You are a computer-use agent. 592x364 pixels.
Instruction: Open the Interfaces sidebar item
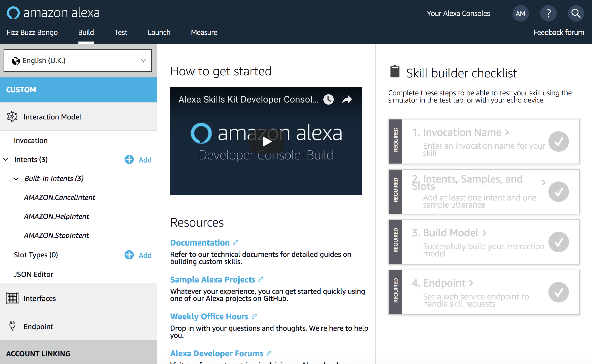tap(78, 298)
